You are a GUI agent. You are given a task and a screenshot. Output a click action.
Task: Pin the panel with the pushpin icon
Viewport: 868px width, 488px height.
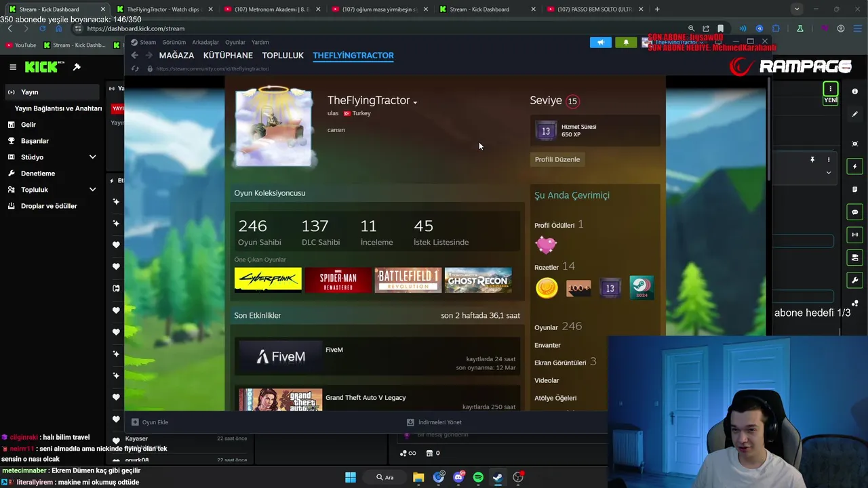tap(812, 160)
